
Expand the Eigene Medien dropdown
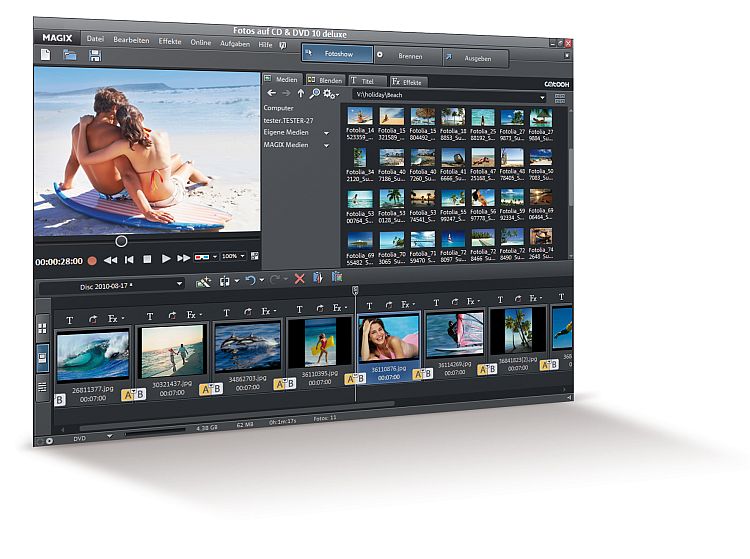pos(326,132)
